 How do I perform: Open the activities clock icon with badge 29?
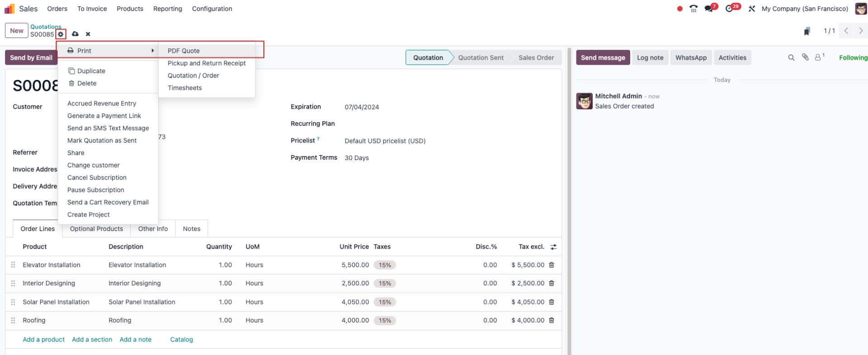tap(729, 9)
